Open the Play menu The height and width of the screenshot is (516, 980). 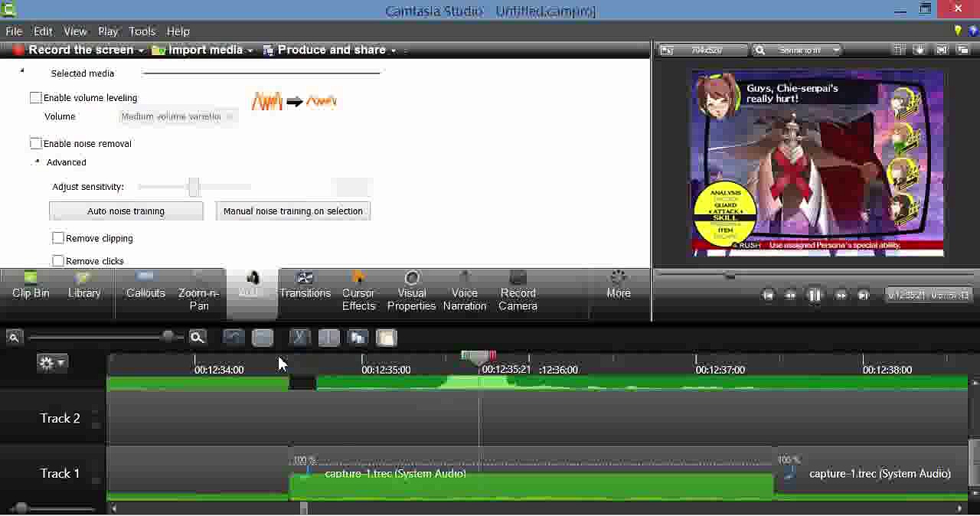(x=108, y=31)
